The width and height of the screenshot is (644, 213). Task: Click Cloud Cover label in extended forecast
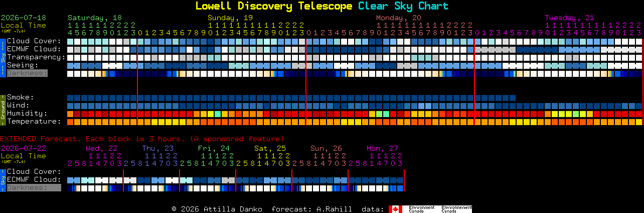34,172
